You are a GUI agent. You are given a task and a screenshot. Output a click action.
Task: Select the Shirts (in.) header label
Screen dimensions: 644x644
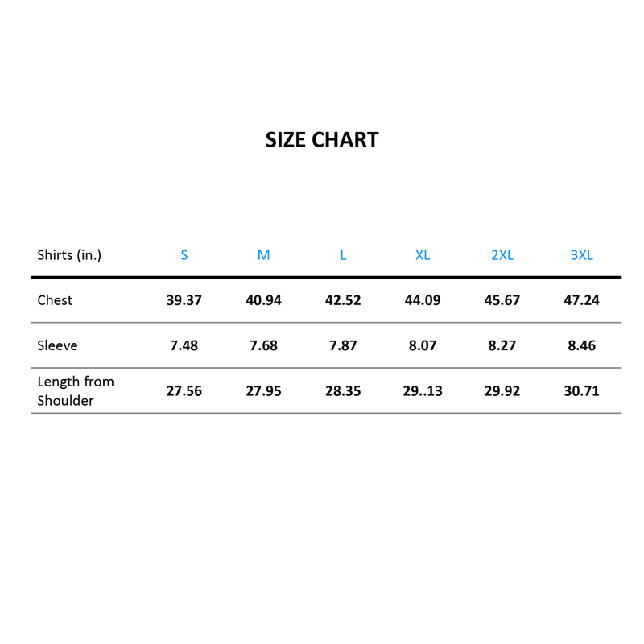point(69,255)
